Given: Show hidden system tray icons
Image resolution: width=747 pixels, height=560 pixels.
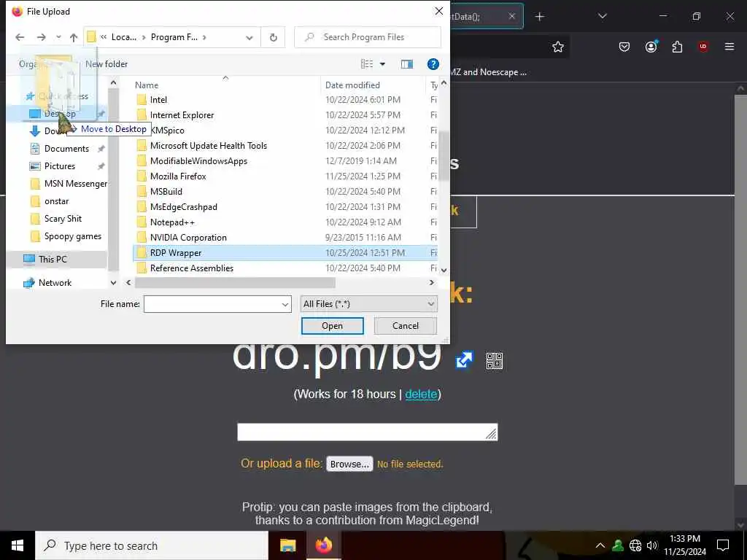Looking at the screenshot, I should pyautogui.click(x=600, y=545).
